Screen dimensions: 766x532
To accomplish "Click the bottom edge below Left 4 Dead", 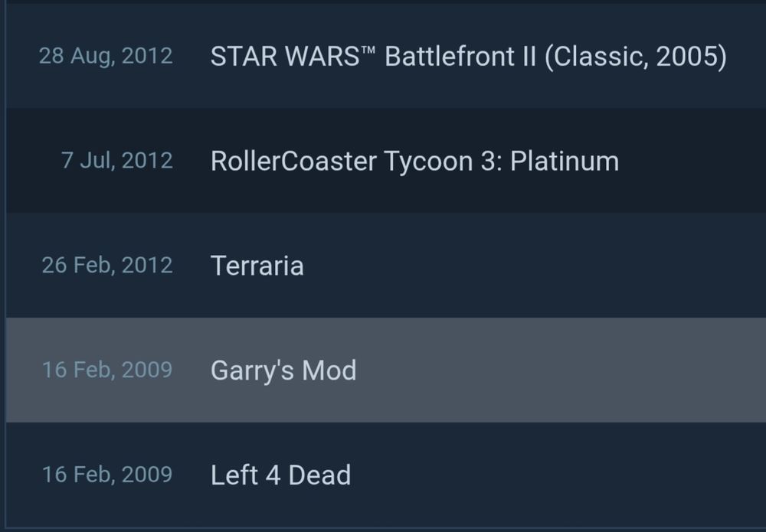I will pos(383,528).
